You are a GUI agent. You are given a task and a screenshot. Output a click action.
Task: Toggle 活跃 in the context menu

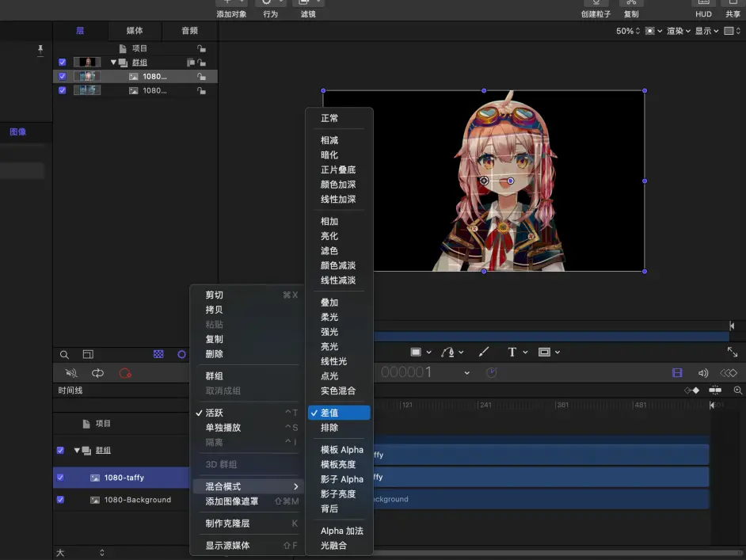click(246, 413)
